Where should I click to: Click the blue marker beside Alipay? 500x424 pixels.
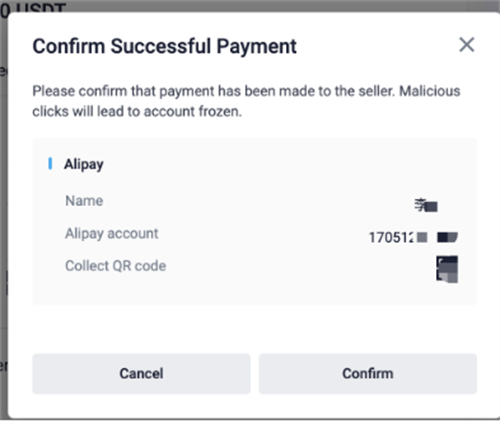[50, 164]
